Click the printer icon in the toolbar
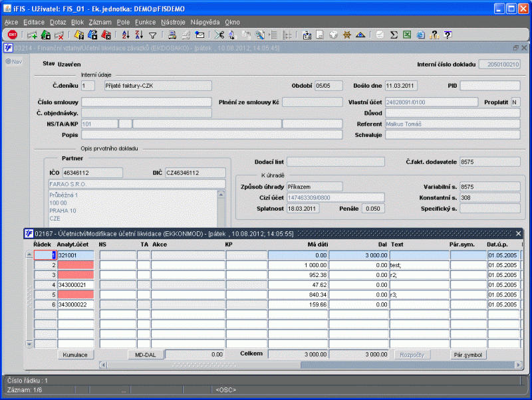 tap(172, 35)
